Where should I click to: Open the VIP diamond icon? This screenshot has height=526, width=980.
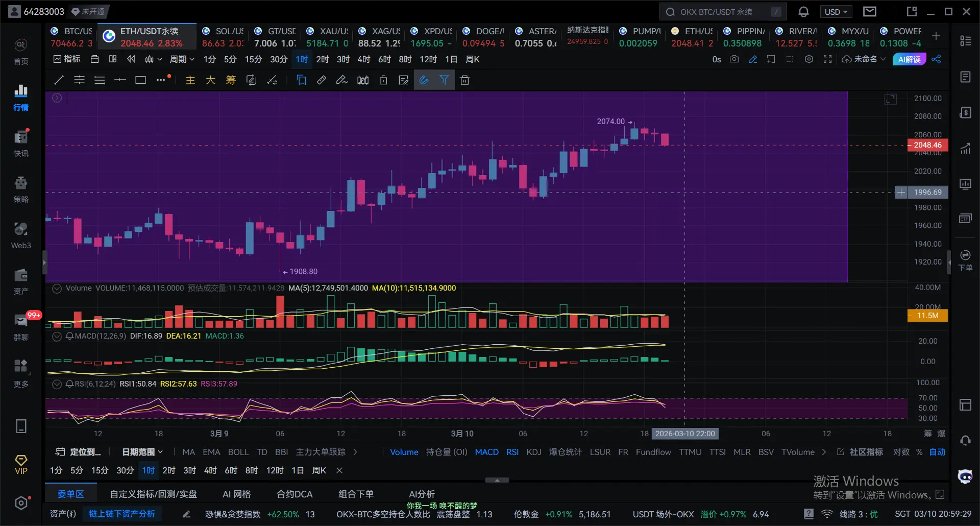click(x=21, y=465)
